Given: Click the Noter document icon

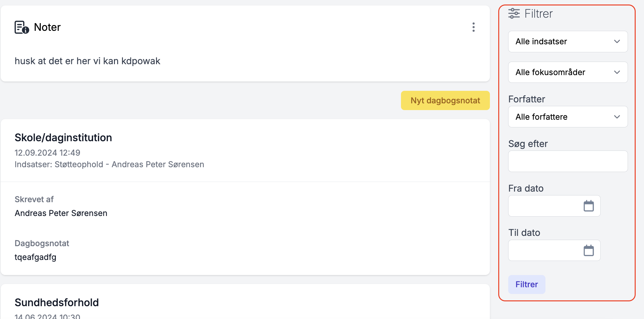Looking at the screenshot, I should (22, 27).
